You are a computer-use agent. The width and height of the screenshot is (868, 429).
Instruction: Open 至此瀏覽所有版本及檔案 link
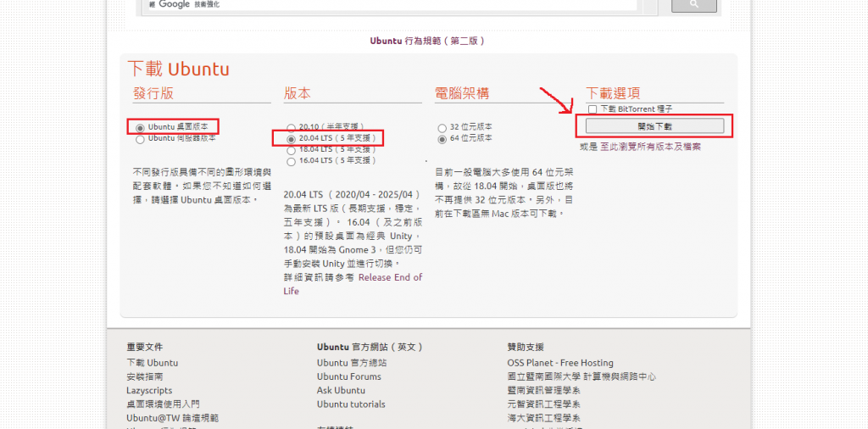(651, 147)
